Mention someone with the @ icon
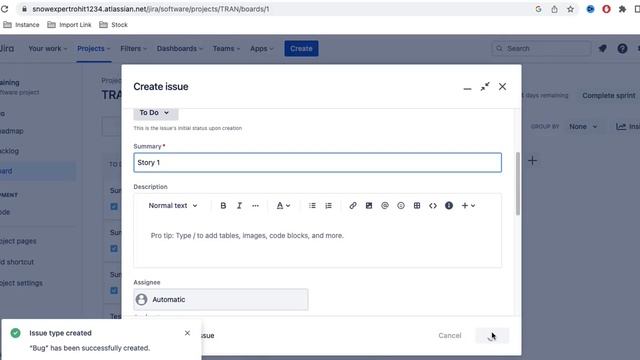640x360 pixels. click(384, 206)
